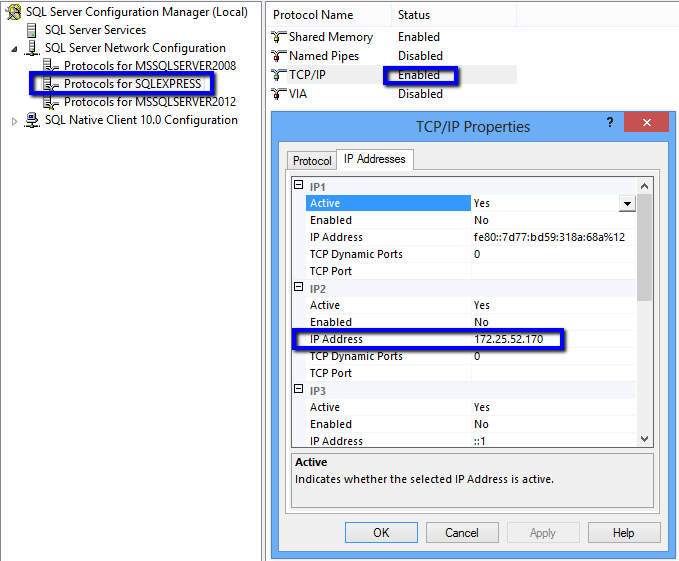Screen dimensions: 679x561
Task: Collapse SQL Server Network Configuration node
Action: (x=14, y=49)
